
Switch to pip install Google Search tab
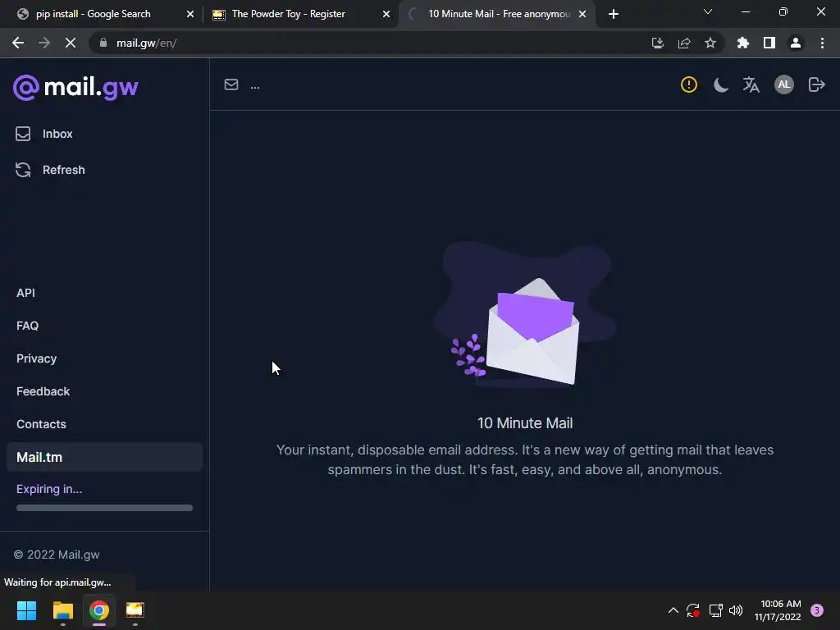[94, 14]
